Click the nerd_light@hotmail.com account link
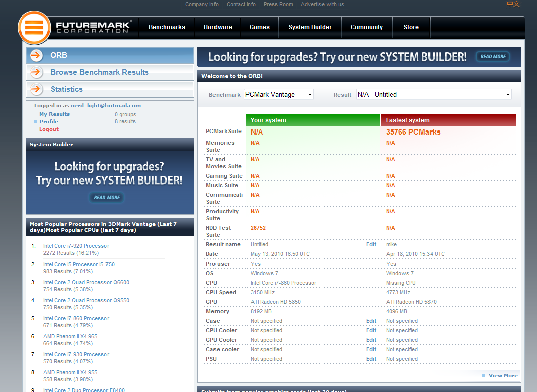This screenshot has width=537, height=392. (106, 106)
